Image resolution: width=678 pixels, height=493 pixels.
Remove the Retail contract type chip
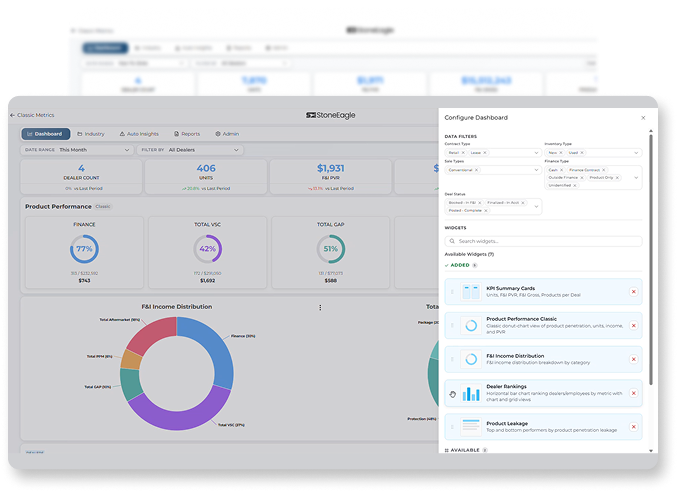(463, 153)
